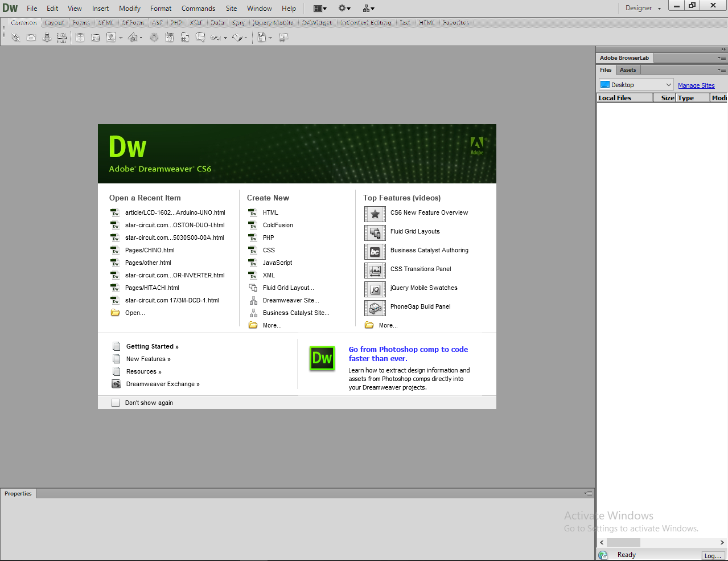Screen dimensions: 728x561
Task: Click the Manage Sites link
Action: pyautogui.click(x=696, y=85)
